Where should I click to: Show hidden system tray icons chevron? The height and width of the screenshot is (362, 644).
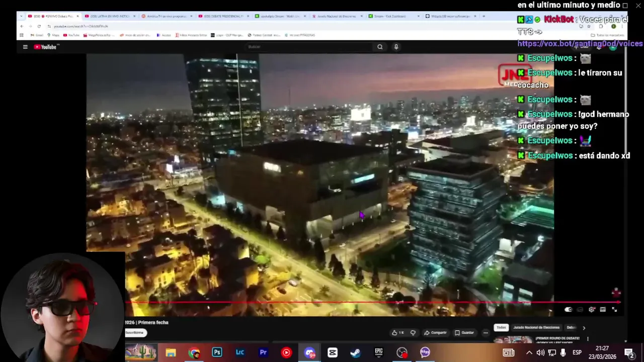tap(529, 352)
